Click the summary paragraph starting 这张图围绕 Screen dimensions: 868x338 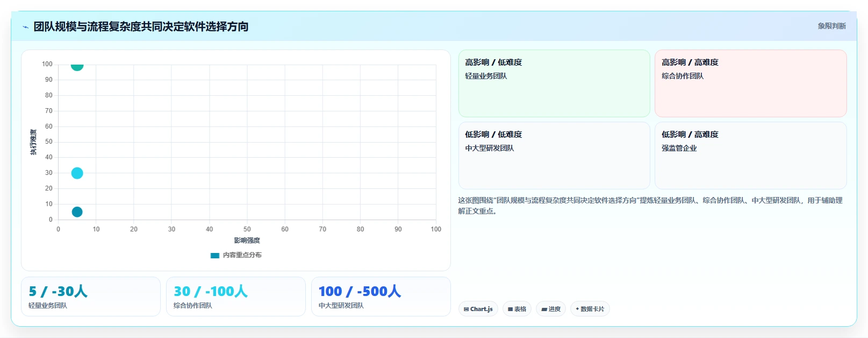[x=650, y=206]
